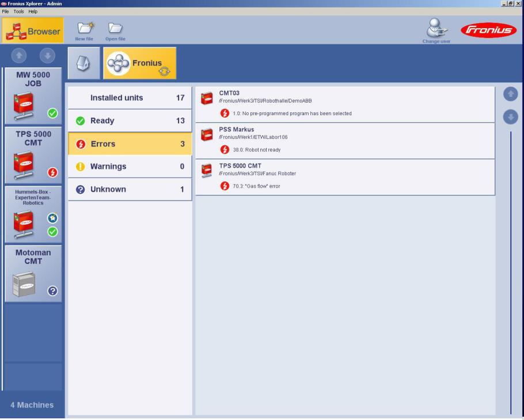Click blue star badge on Hummels-Box card

pyautogui.click(x=52, y=218)
